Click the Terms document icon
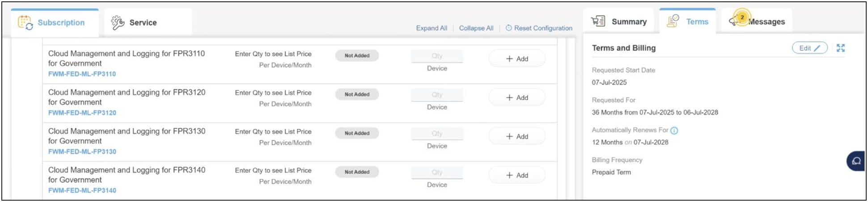The image size is (868, 202). pyautogui.click(x=673, y=21)
